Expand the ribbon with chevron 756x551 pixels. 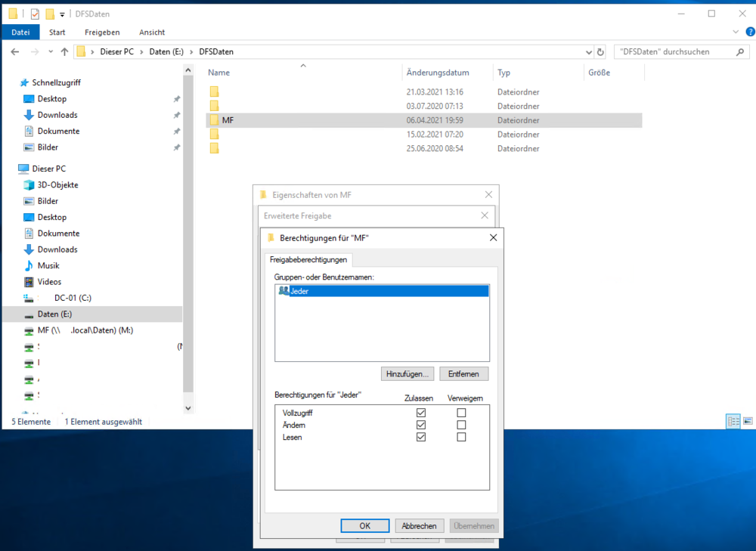click(x=737, y=33)
